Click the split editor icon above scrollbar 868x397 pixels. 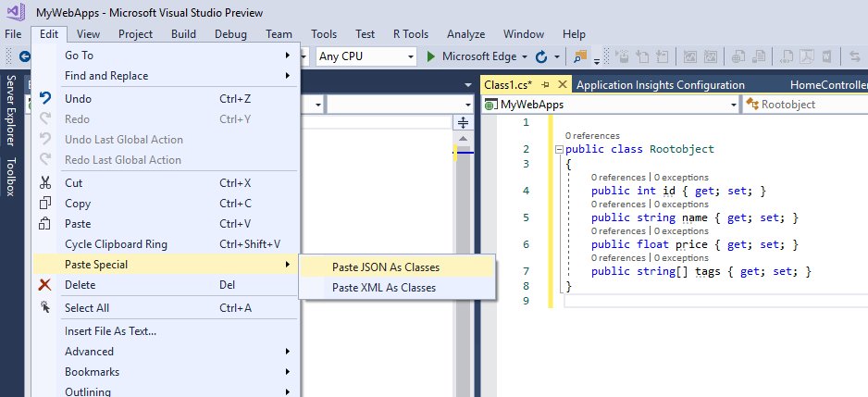463,122
